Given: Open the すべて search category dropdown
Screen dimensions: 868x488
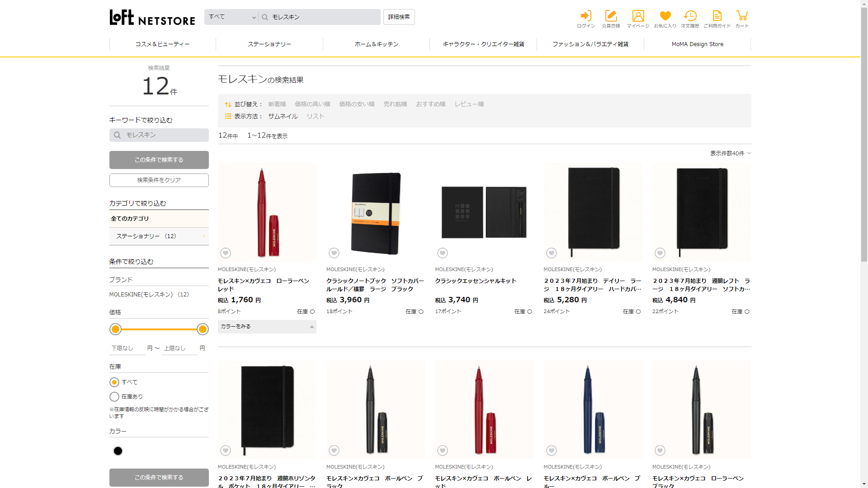Looking at the screenshot, I should point(231,17).
